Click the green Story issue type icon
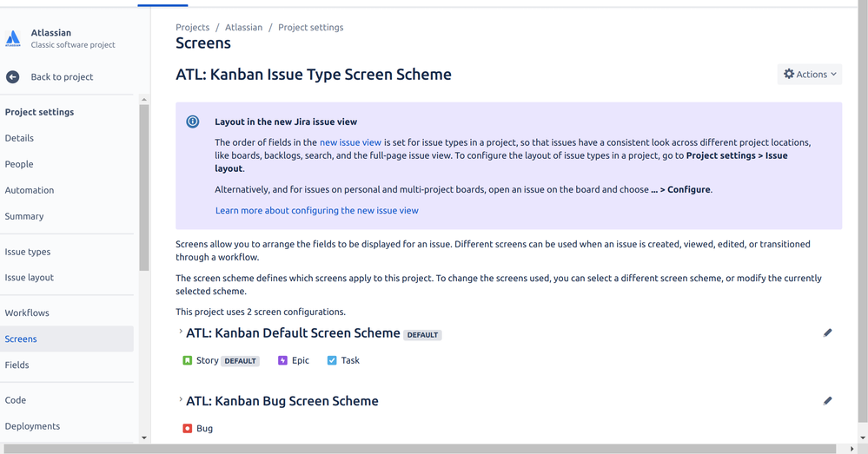Viewport: 868px width, 454px height. click(x=187, y=360)
